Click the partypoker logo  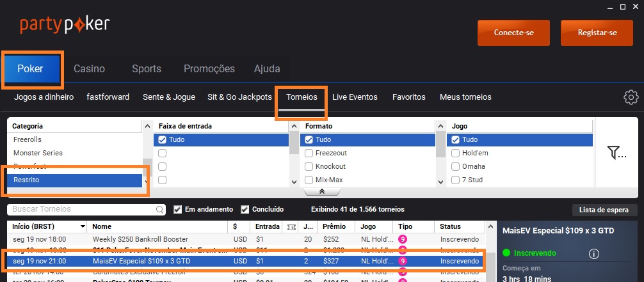(65, 26)
